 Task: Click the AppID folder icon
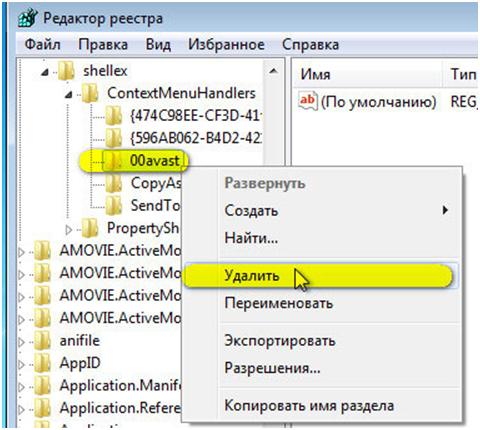[43, 363]
